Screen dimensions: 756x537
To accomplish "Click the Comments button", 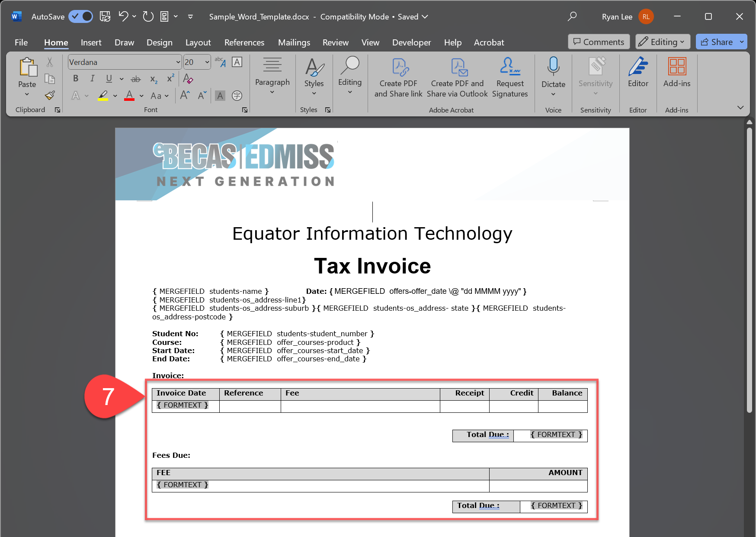I will pyautogui.click(x=599, y=42).
